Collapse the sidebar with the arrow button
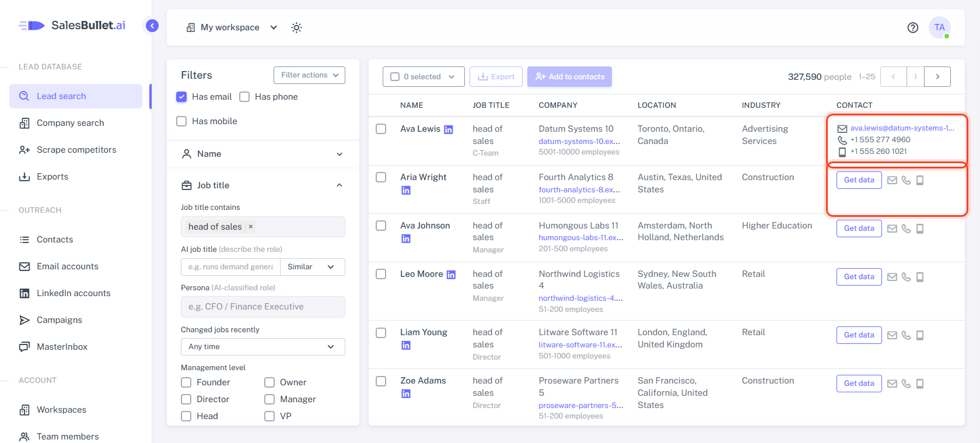The width and height of the screenshot is (980, 443). click(152, 26)
